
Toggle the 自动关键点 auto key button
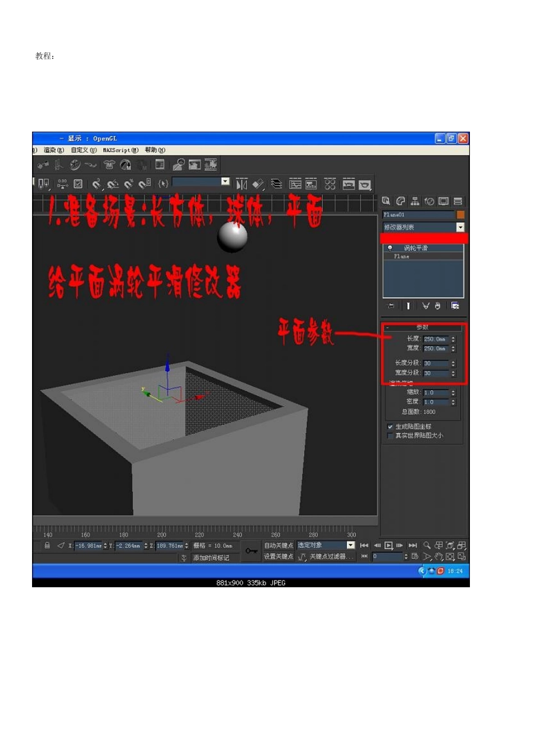pyautogui.click(x=278, y=545)
